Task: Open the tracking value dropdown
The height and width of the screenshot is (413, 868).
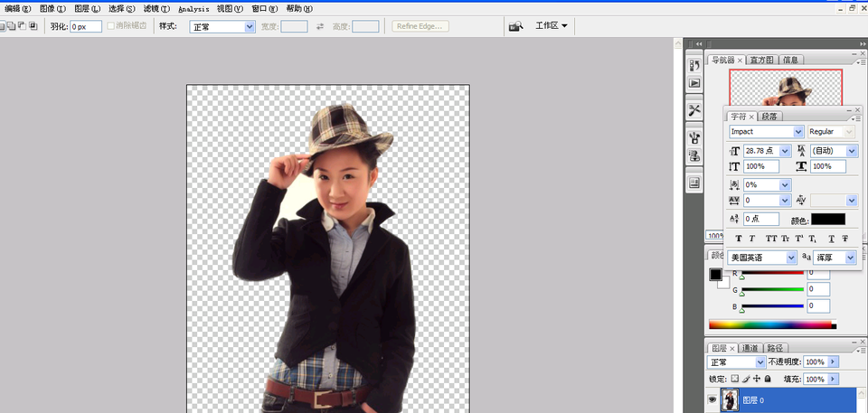Action: pos(785,201)
